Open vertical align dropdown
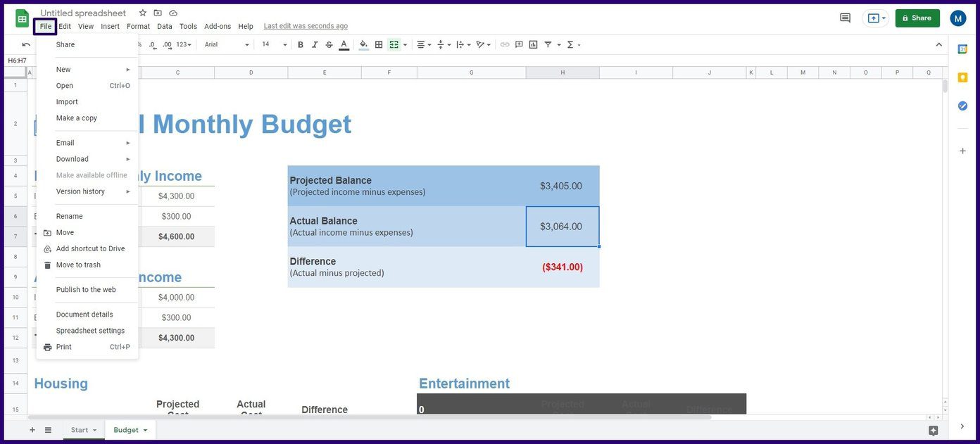 click(444, 44)
